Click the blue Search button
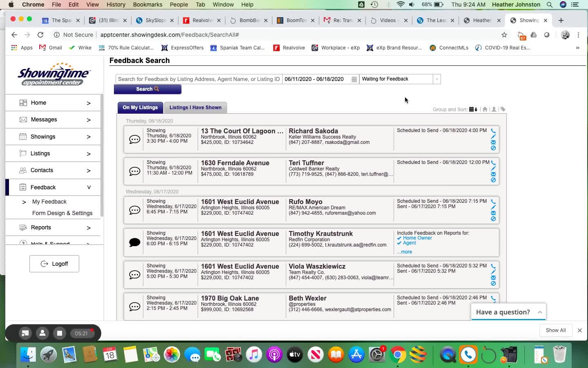 [147, 89]
